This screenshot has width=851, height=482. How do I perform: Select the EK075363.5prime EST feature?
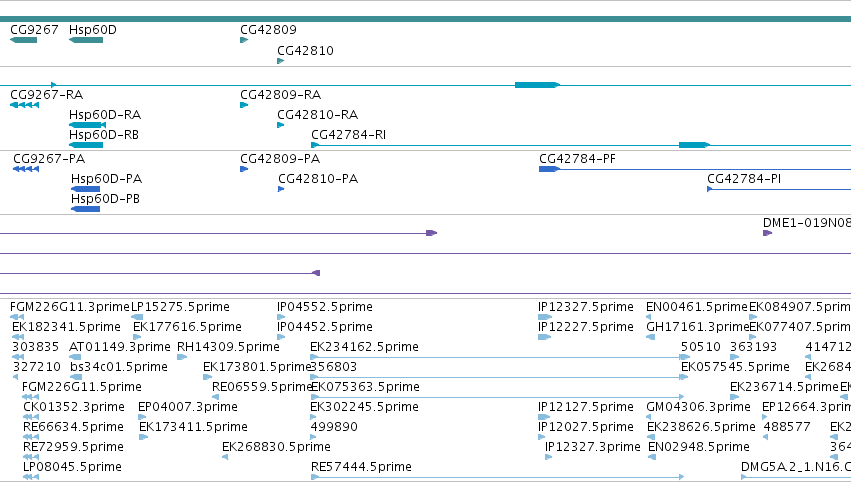(x=498, y=397)
